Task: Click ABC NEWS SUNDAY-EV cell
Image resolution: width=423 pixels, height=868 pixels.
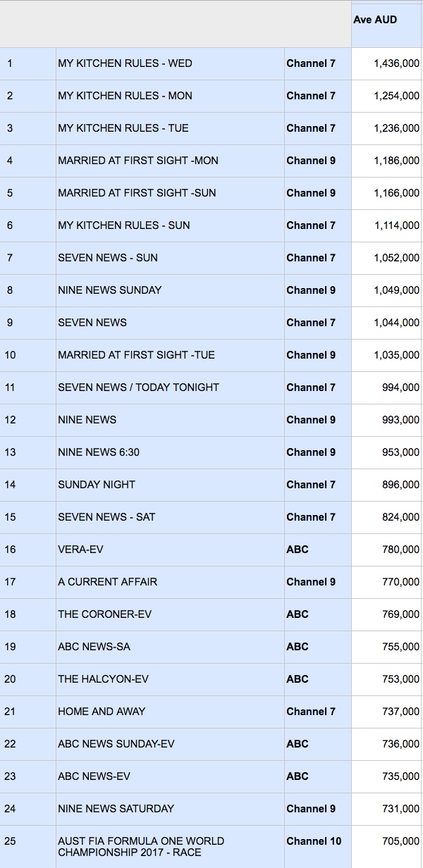Action: tap(170, 744)
